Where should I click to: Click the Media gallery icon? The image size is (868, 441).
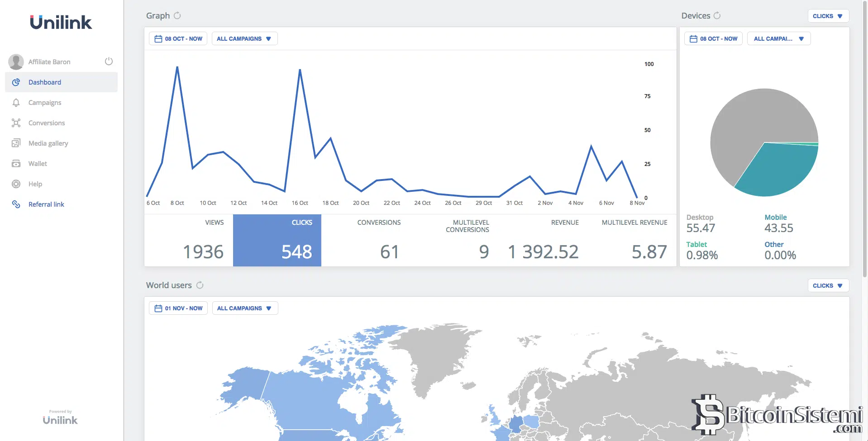[16, 143]
